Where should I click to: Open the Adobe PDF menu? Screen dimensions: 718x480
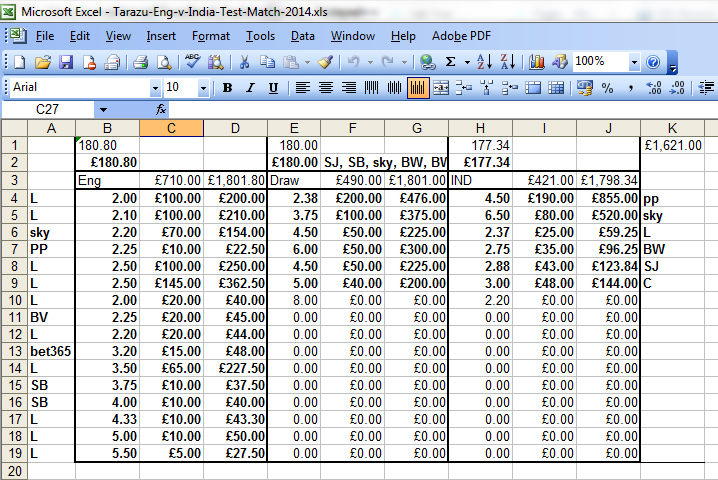(461, 36)
